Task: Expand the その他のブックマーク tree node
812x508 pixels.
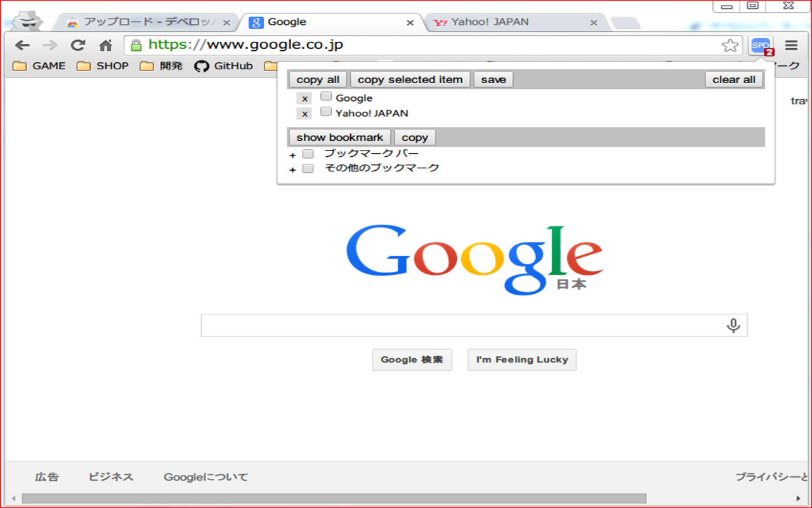Action: (x=292, y=170)
